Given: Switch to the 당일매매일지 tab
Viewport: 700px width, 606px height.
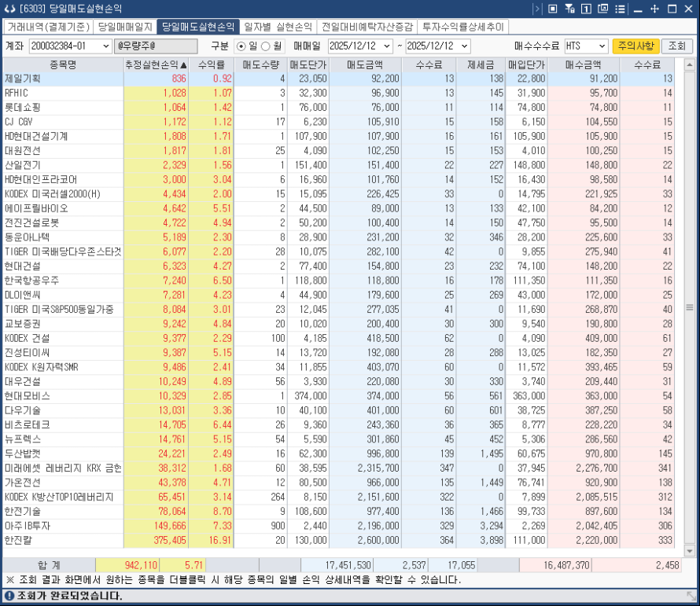Looking at the screenshot, I should (x=123, y=26).
